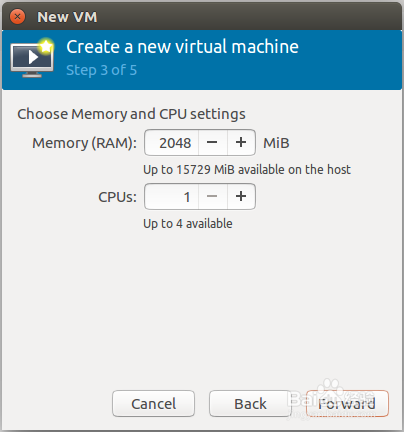Click the plus button for Memory (RAM)

(x=241, y=142)
